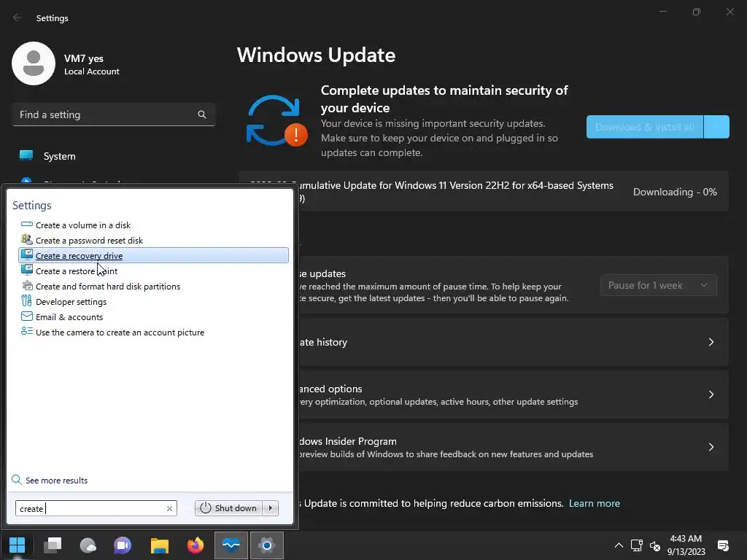Select 'Create a recovery drive' result

click(x=153, y=255)
